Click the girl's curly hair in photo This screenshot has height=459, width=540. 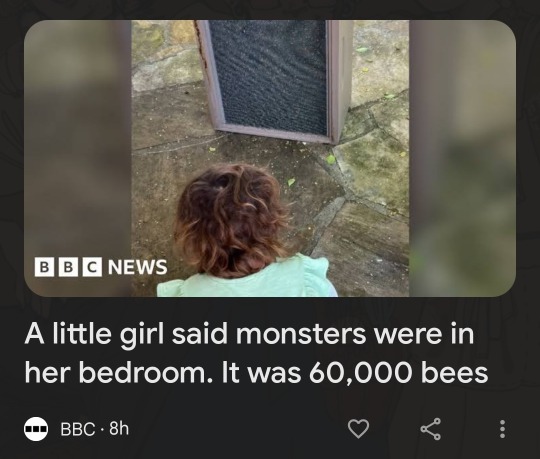pos(232,220)
